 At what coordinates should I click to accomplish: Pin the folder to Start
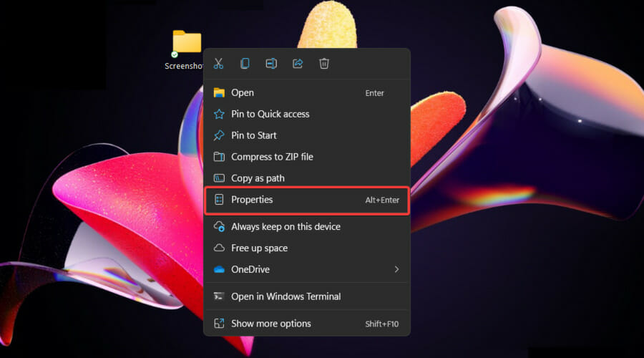(253, 135)
